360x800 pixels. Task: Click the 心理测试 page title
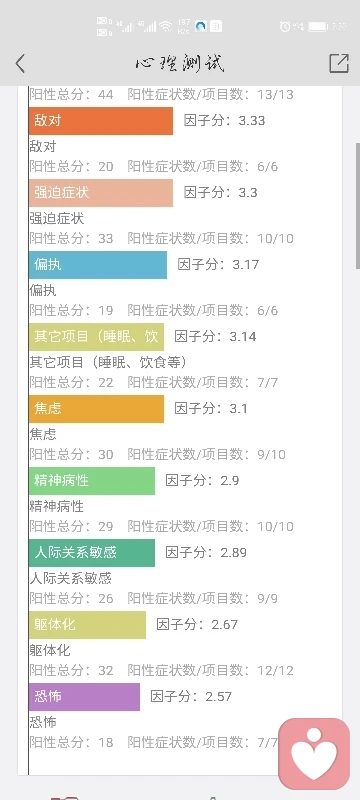coord(180,64)
